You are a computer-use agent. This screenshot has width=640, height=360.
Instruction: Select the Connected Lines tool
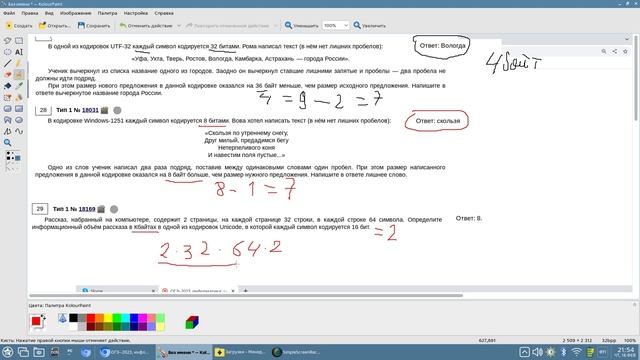tap(7, 131)
